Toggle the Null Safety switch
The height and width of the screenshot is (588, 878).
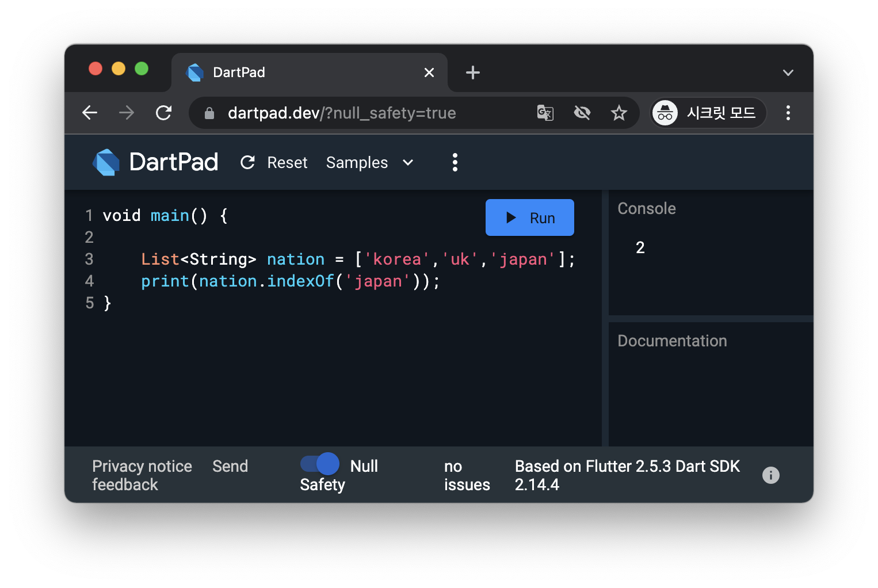click(320, 464)
